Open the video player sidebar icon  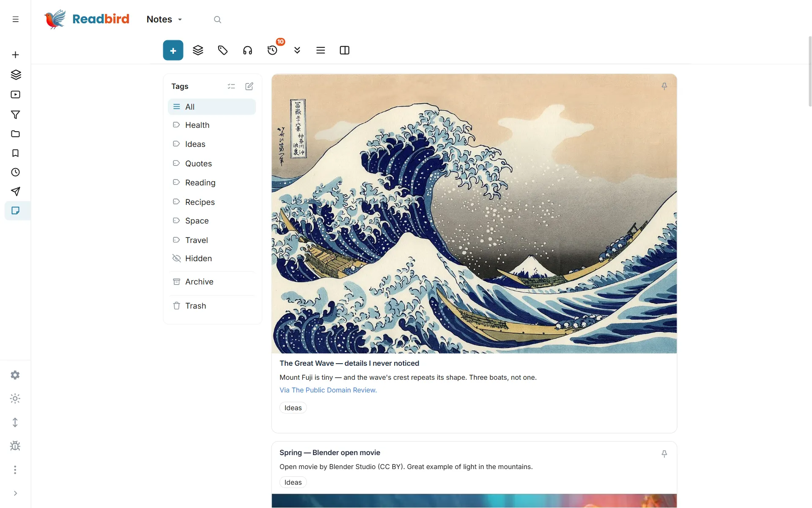tap(16, 95)
